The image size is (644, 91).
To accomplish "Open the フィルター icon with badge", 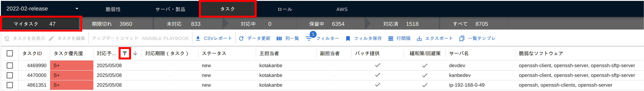I will (309, 39).
